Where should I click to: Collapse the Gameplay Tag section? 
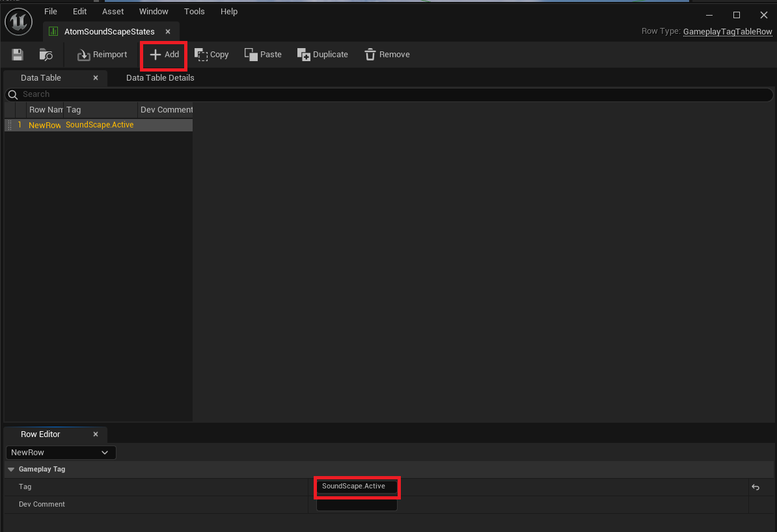pos(11,470)
